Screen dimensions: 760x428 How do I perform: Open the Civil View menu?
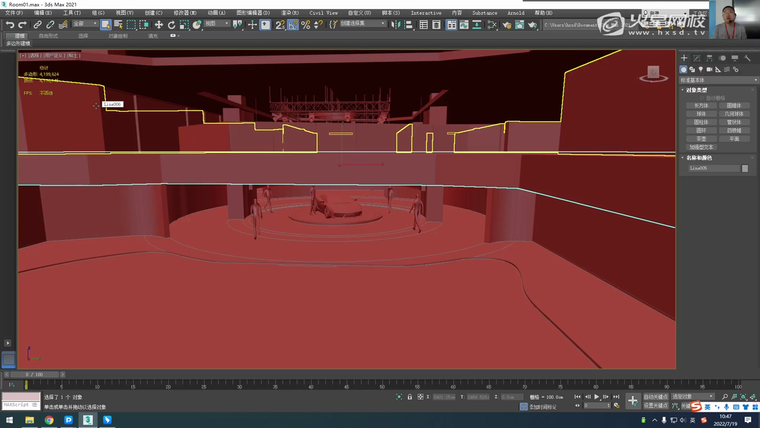[x=323, y=13]
